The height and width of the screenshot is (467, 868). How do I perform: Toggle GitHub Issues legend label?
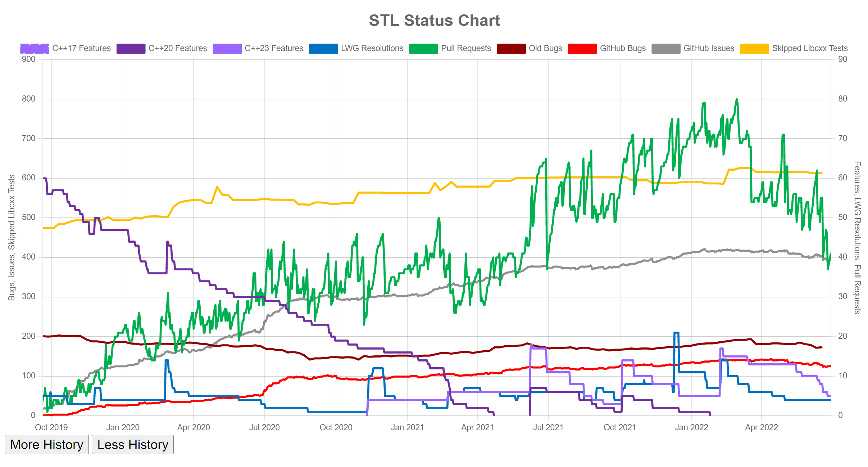709,48
